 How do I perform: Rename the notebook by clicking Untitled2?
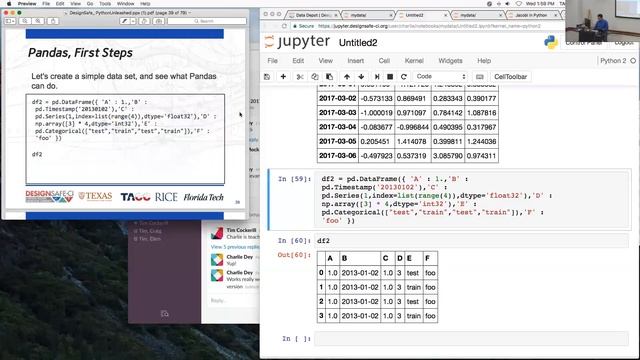coord(358,43)
